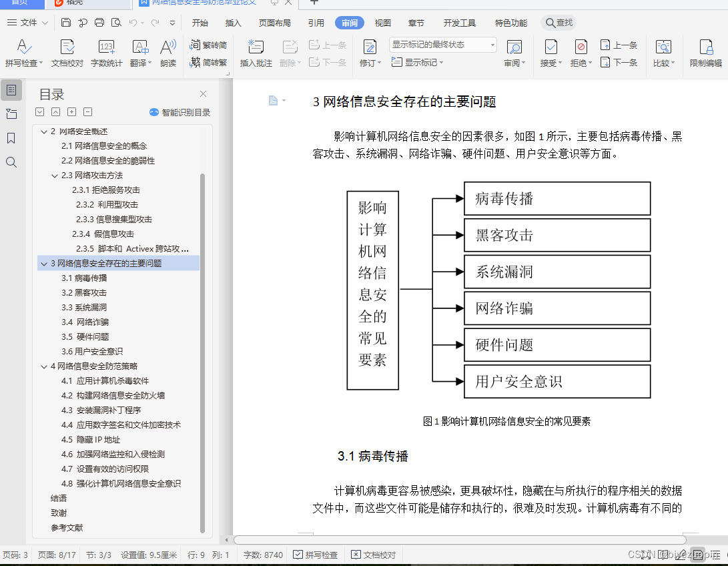Insert a new comment (插入批注)
Screen dimensions: 728x566
(x=255, y=52)
